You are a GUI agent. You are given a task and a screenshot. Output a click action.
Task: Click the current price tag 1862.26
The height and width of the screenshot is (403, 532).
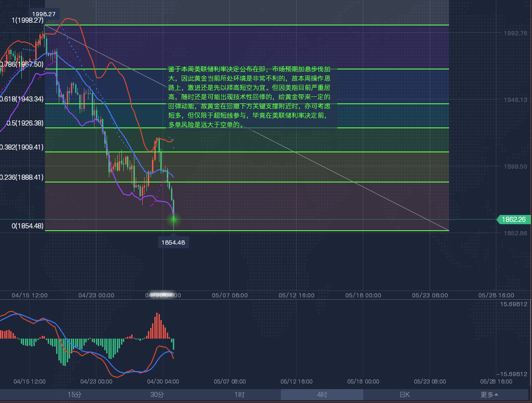[513, 220]
